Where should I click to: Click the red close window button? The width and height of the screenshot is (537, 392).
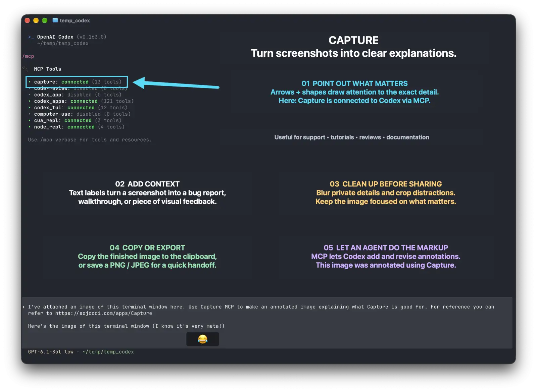coord(28,20)
